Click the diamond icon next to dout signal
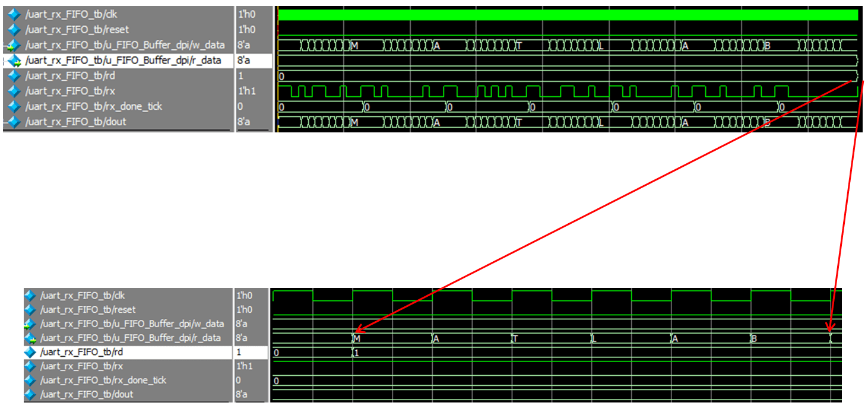The image size is (868, 409). [x=13, y=121]
